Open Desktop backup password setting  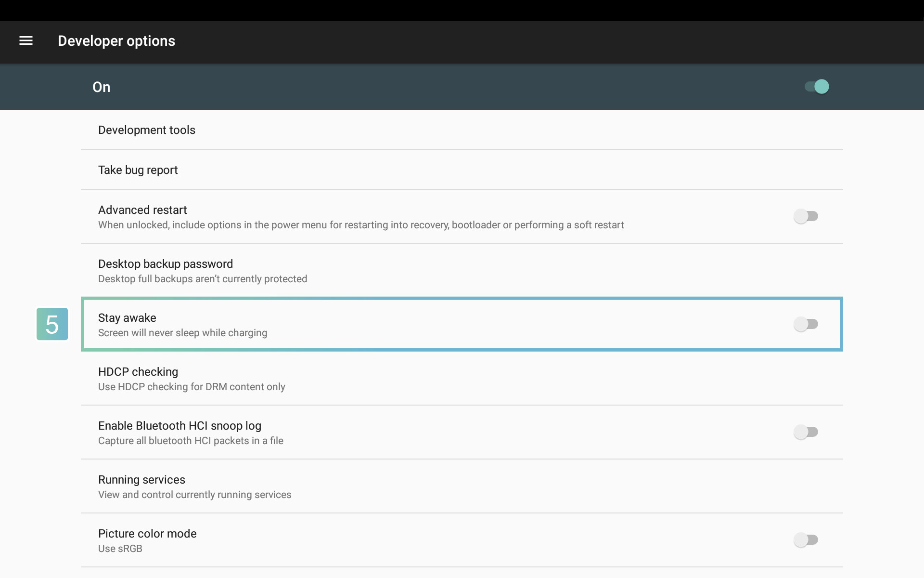point(462,271)
